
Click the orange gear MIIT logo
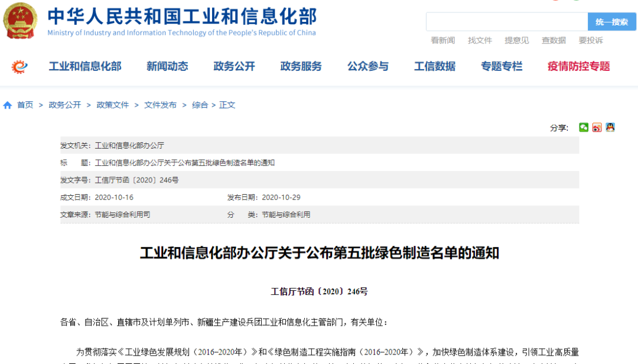(x=19, y=67)
